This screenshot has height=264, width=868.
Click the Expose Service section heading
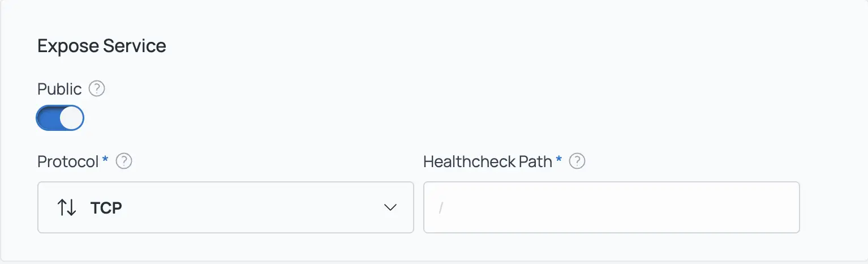tap(102, 46)
